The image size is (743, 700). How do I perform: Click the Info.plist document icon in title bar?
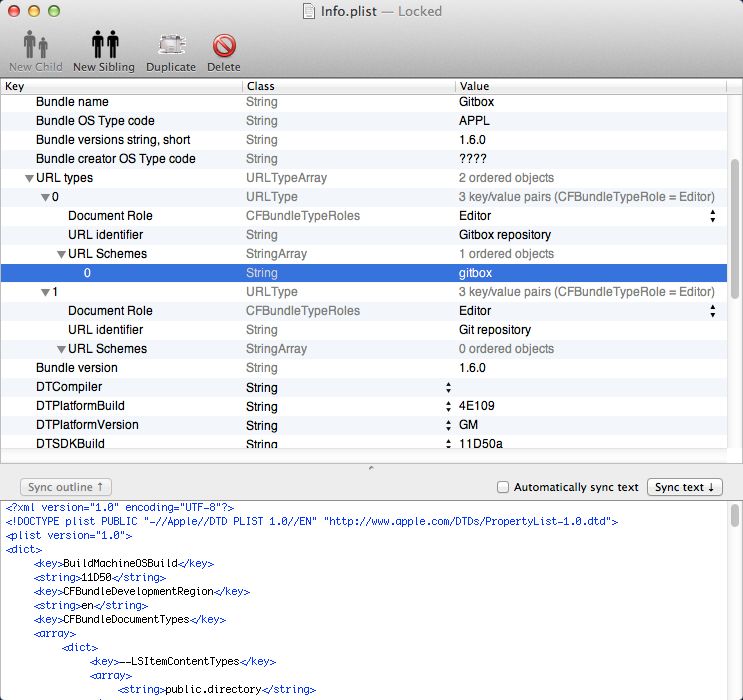coord(309,11)
